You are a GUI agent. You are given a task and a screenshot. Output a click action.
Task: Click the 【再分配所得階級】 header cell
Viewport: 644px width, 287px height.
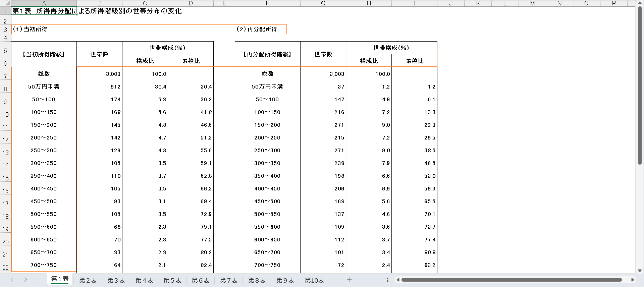click(267, 54)
